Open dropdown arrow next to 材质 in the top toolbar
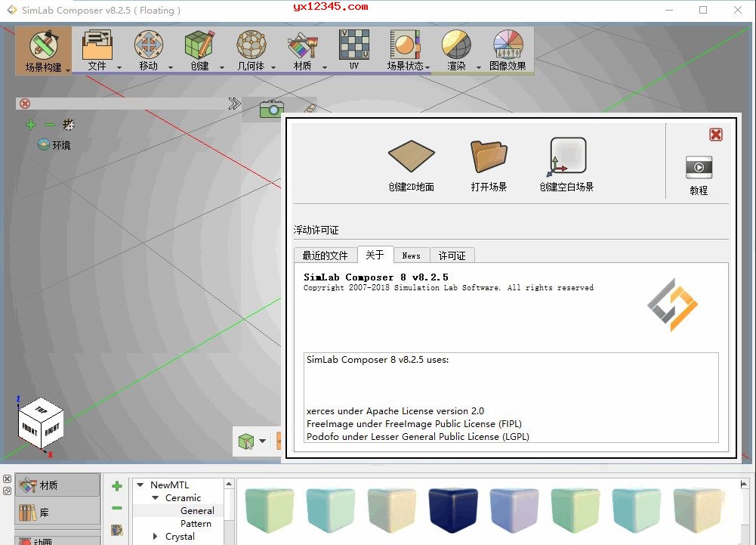This screenshot has width=756, height=545. coord(325,67)
